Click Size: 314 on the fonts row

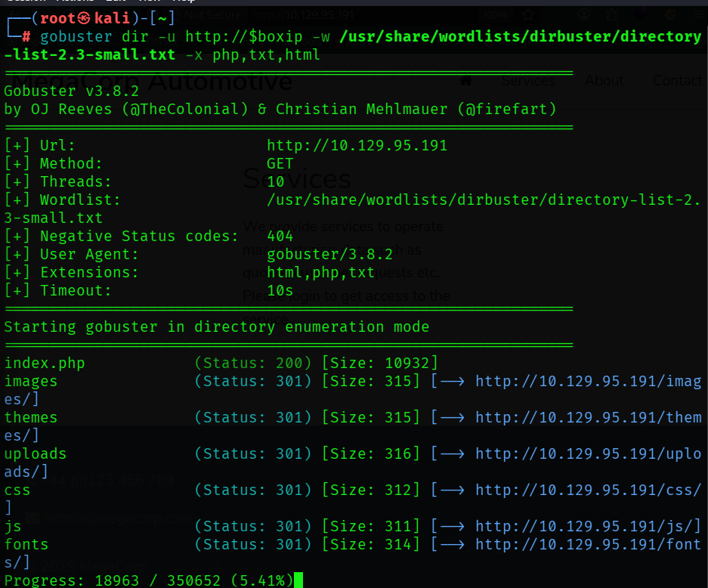371,544
